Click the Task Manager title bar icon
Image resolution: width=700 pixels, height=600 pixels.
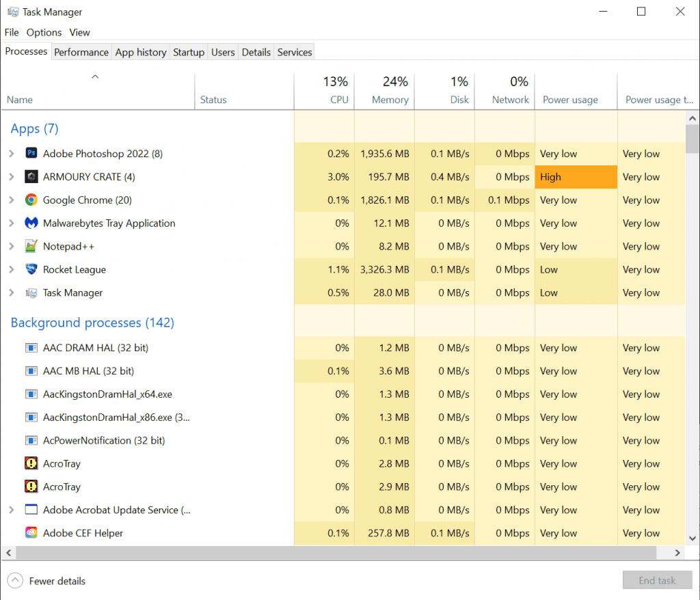(x=13, y=12)
